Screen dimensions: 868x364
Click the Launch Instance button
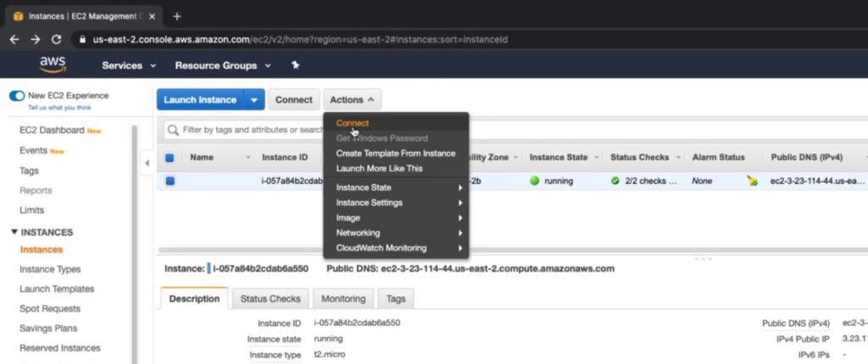200,100
